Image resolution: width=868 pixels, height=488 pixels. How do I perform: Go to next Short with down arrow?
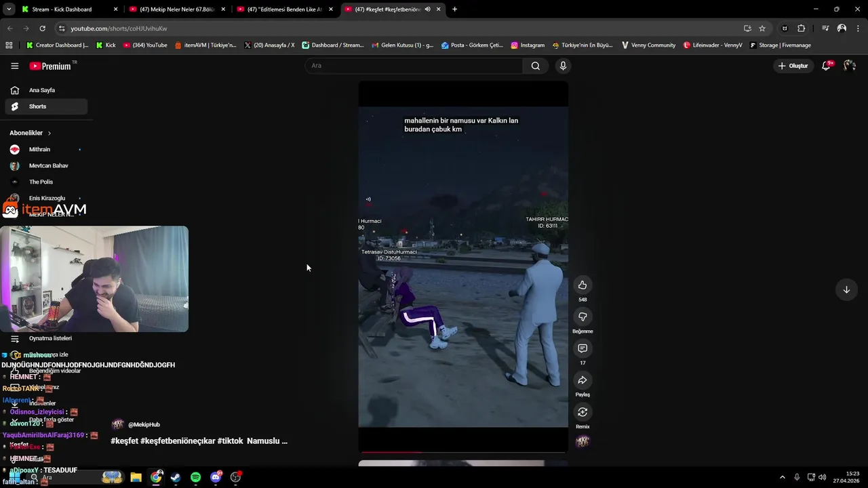pos(846,289)
